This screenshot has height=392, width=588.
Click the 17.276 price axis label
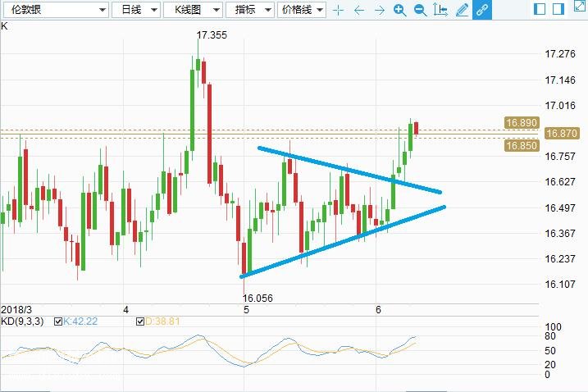[560, 54]
